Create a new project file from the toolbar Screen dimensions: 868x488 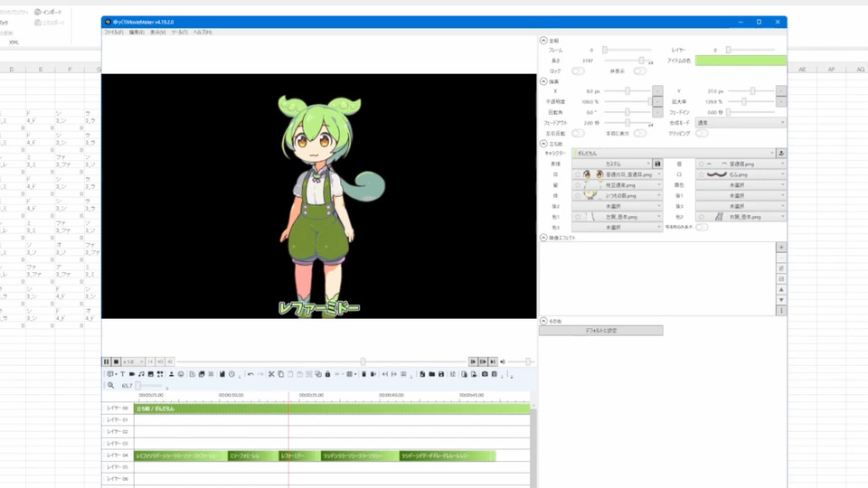click(422, 374)
